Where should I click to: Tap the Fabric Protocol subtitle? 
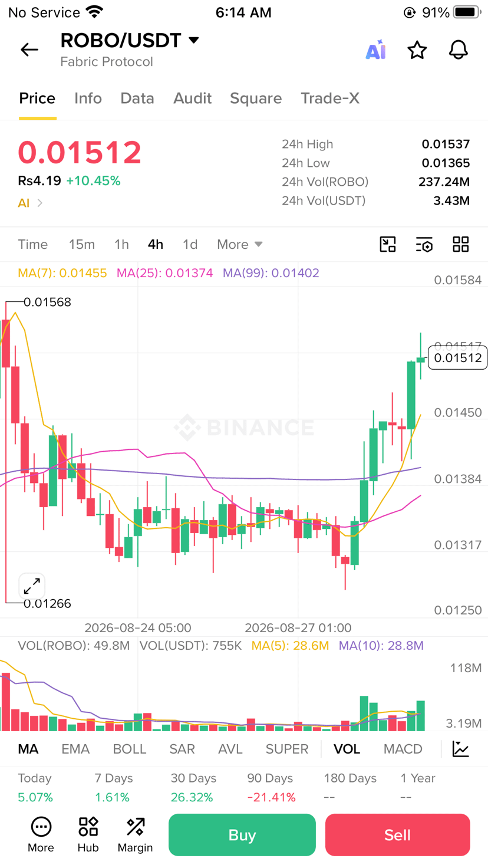tap(107, 62)
